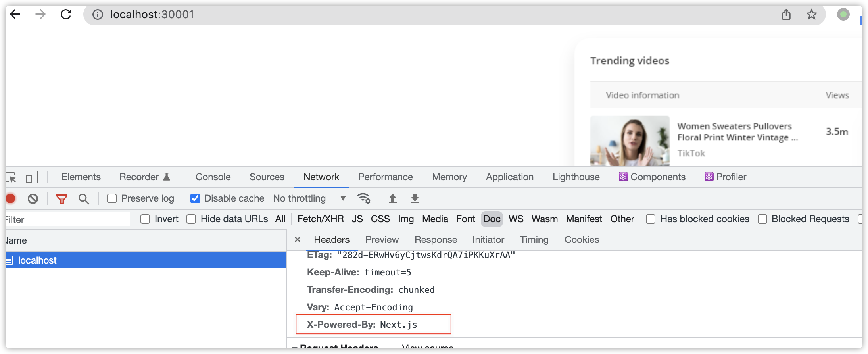Viewport: 868px width, 354px height.
Task: Check Hide data URLs checkbox
Action: point(191,219)
